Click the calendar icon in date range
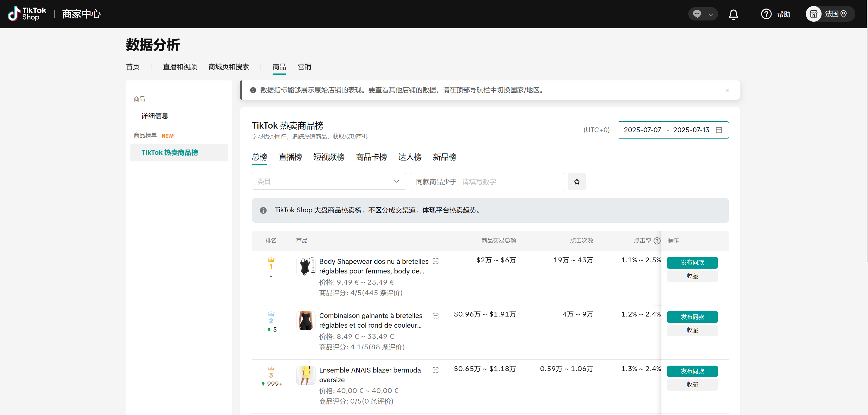The image size is (868, 415). [719, 130]
